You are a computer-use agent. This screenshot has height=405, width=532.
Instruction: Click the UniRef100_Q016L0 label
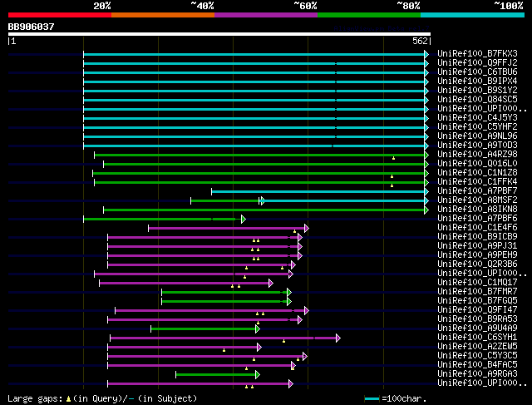point(477,163)
